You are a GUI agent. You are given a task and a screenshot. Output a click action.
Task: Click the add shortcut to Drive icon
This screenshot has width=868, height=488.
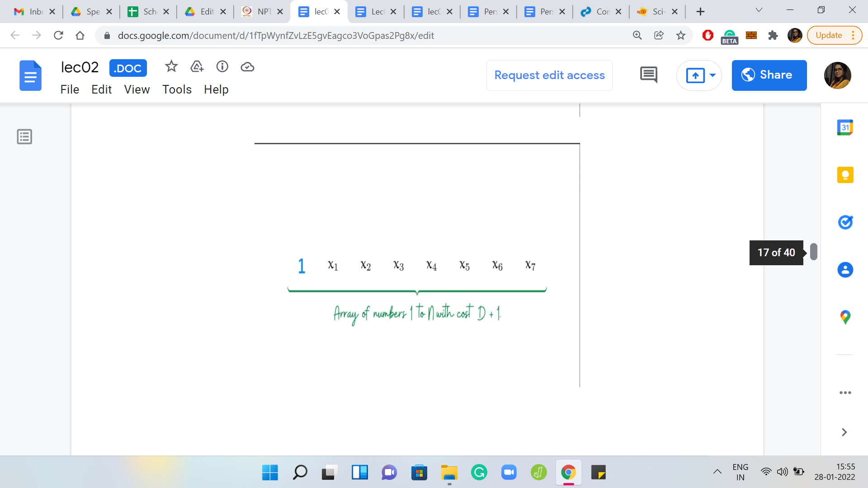[197, 67]
